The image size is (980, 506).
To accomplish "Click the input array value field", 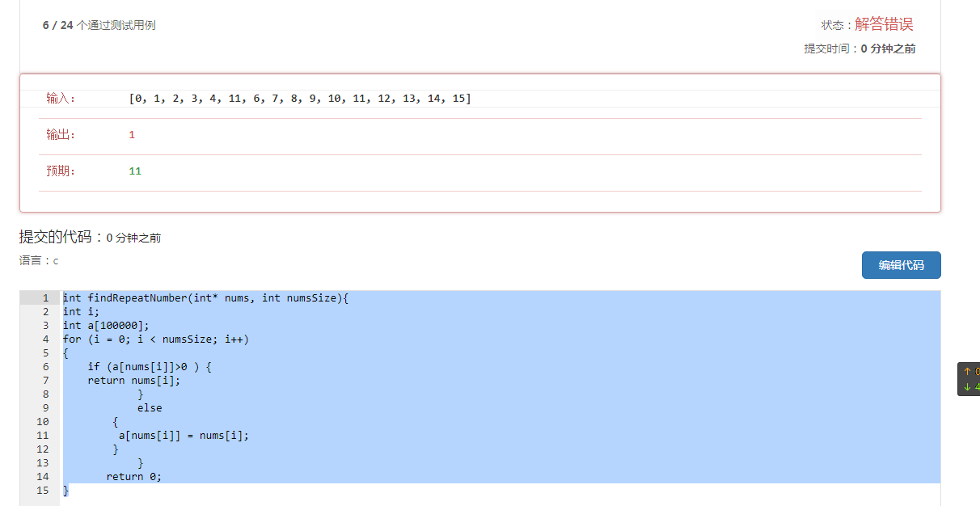I will pos(299,99).
